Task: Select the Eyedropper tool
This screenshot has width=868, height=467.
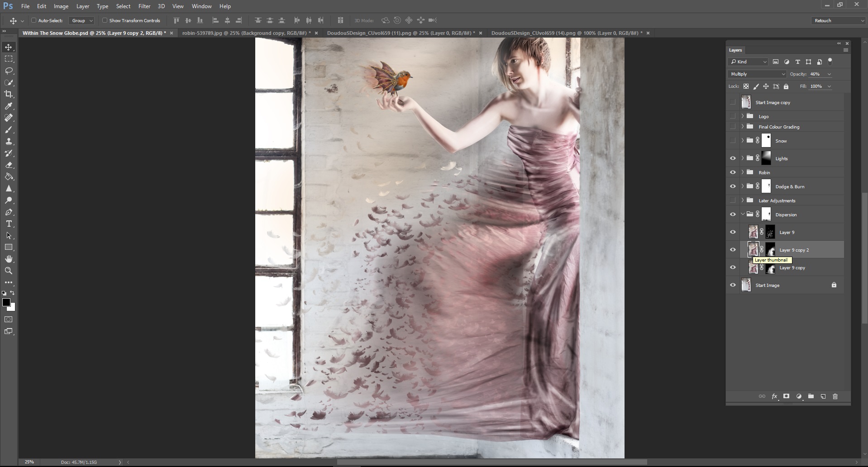Action: (x=9, y=106)
